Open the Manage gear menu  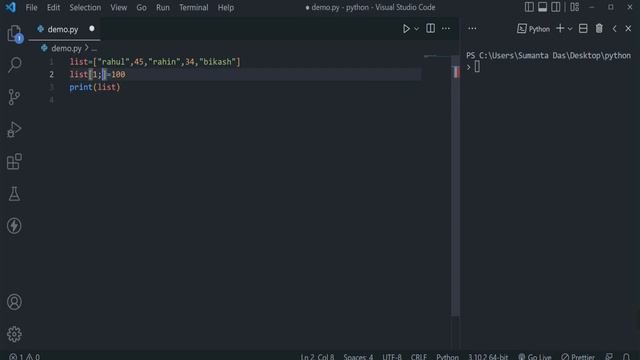click(14, 334)
